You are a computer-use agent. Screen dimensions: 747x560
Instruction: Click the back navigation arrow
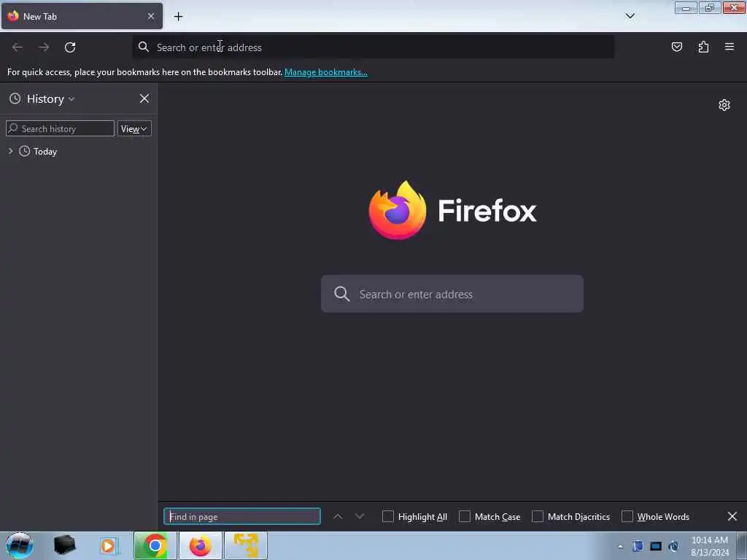pos(18,47)
